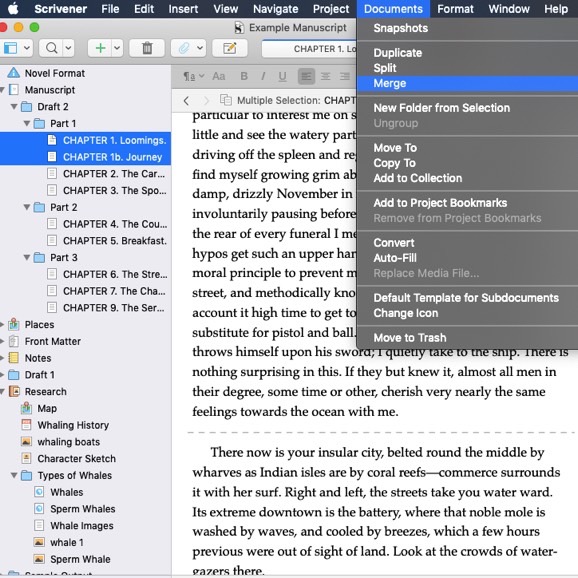
Task: Open the Add item dropdown arrow
Action: [x=117, y=48]
